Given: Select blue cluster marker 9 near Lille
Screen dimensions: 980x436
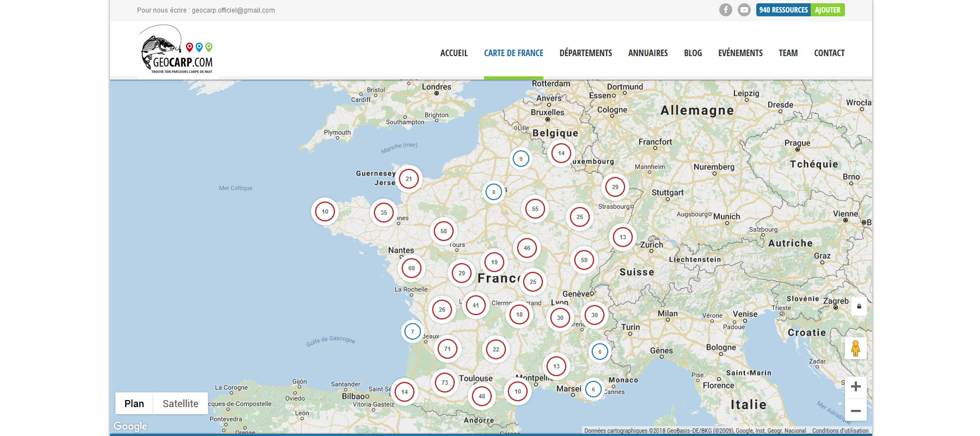Looking at the screenshot, I should (521, 159).
